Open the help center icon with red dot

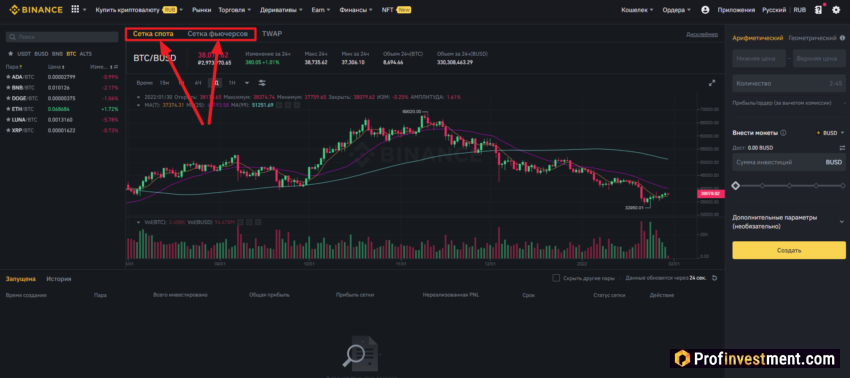click(x=819, y=10)
